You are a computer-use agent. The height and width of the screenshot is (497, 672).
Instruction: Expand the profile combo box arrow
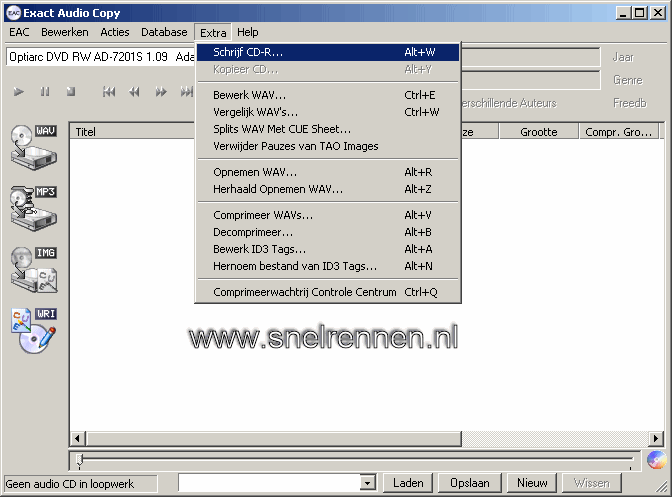tap(367, 483)
